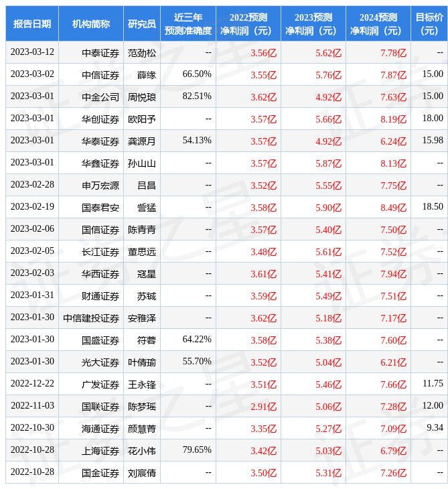The image size is (448, 489).
Task: Select 中信建投证券 cell
Action: 91,319
